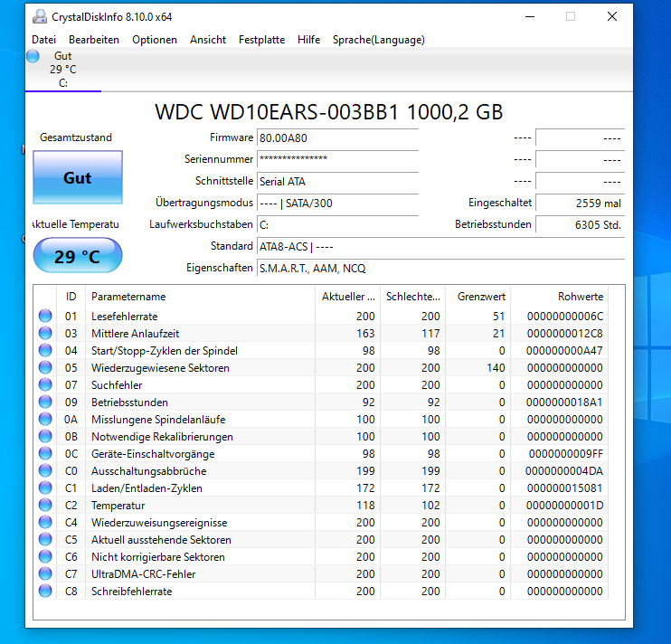The image size is (671, 644).
Task: Click status orb for 09 Betriebsstunden row
Action: click(x=45, y=402)
